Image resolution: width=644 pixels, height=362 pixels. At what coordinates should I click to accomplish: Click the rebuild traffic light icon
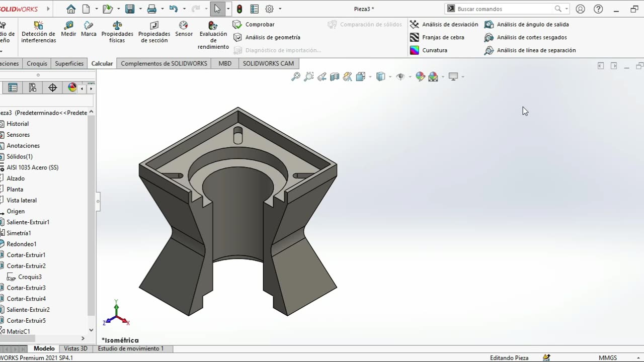(239, 9)
